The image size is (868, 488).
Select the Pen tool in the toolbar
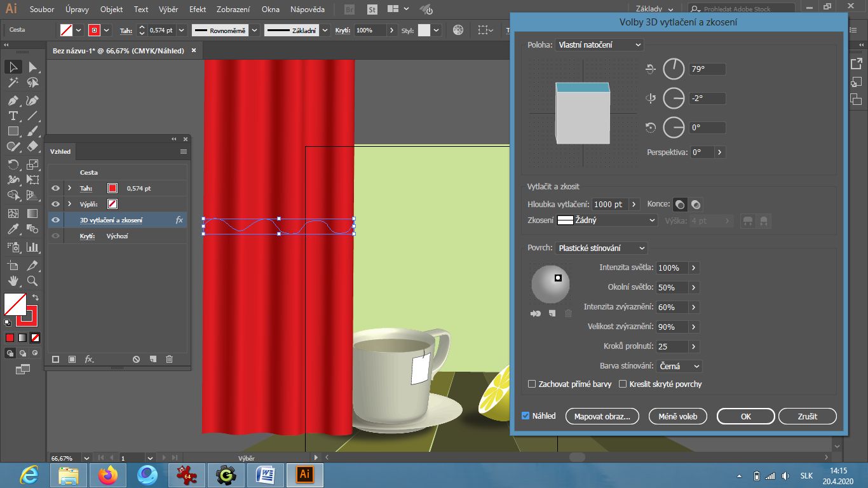click(13, 100)
